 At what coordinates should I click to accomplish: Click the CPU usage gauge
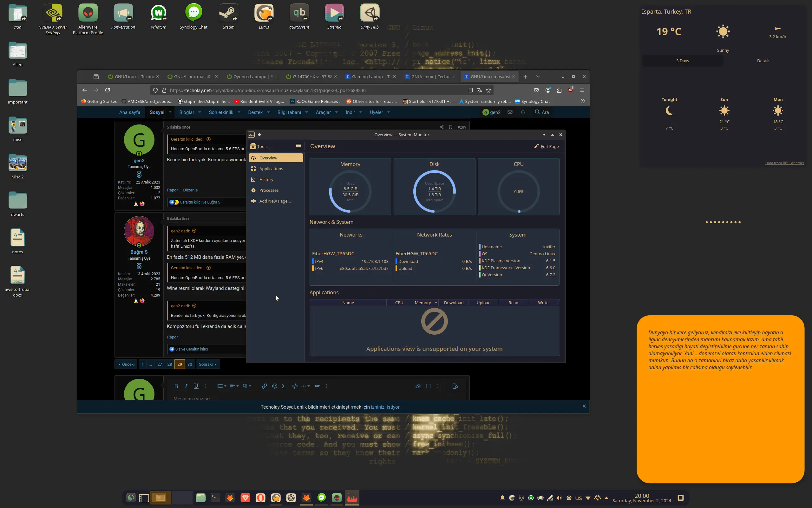pos(518,191)
